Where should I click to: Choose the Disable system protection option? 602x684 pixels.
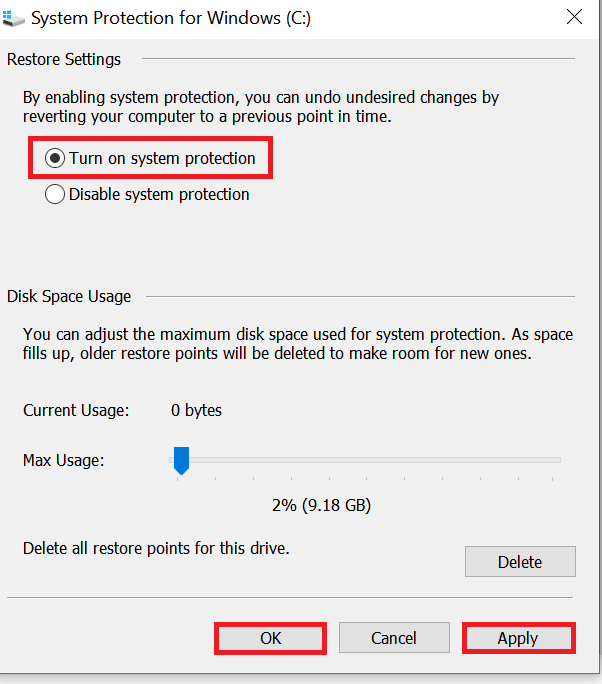pyautogui.click(x=55, y=195)
